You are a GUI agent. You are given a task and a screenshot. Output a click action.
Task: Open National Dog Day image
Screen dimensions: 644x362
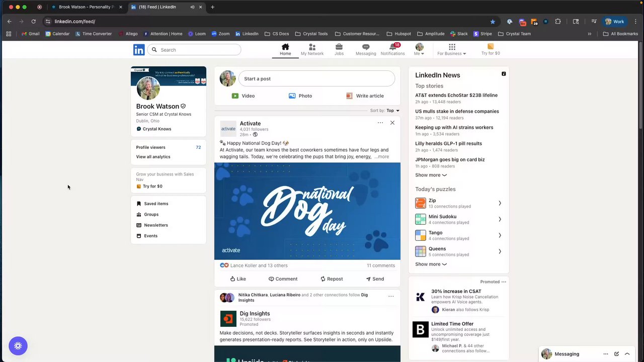[x=307, y=211]
